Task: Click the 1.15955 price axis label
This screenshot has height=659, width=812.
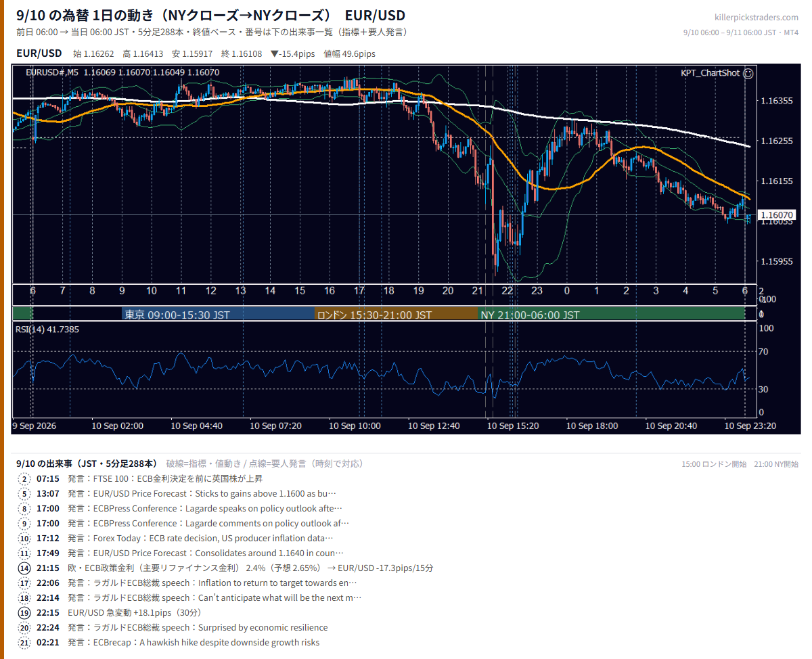Action: click(777, 262)
